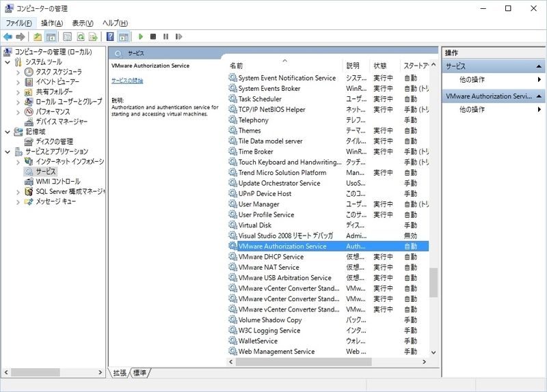Image resolution: width=547 pixels, height=392 pixels.
Task: Collapse the システム ツール tree node
Action: 8,62
